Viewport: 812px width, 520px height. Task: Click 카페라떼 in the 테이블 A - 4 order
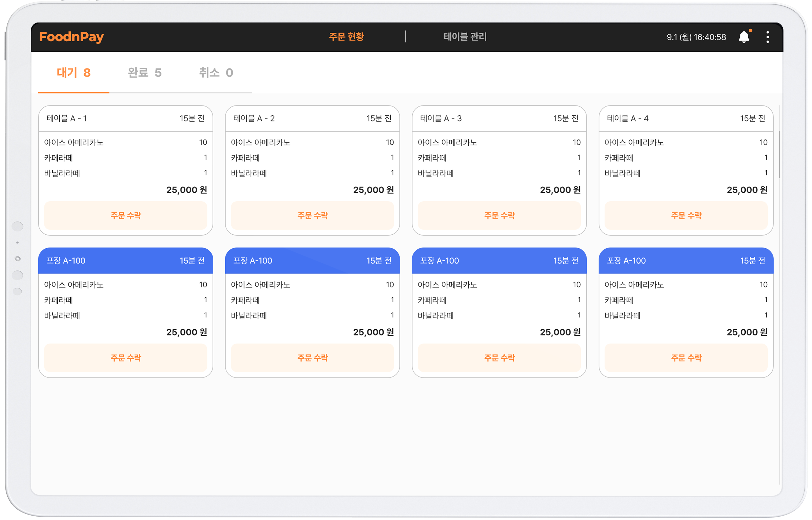tap(619, 158)
